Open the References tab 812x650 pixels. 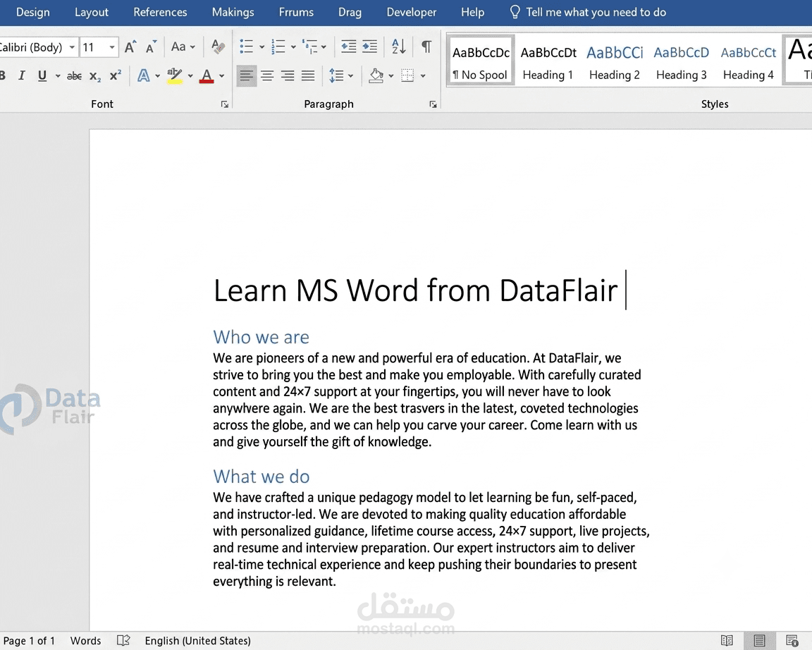point(160,12)
